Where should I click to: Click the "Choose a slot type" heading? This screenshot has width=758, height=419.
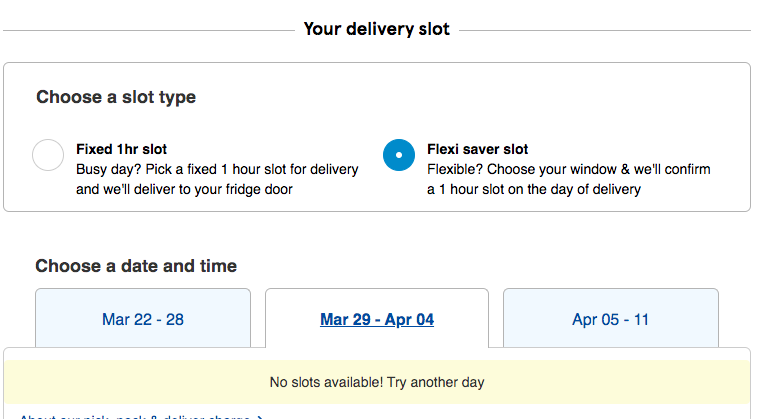pyautogui.click(x=116, y=97)
